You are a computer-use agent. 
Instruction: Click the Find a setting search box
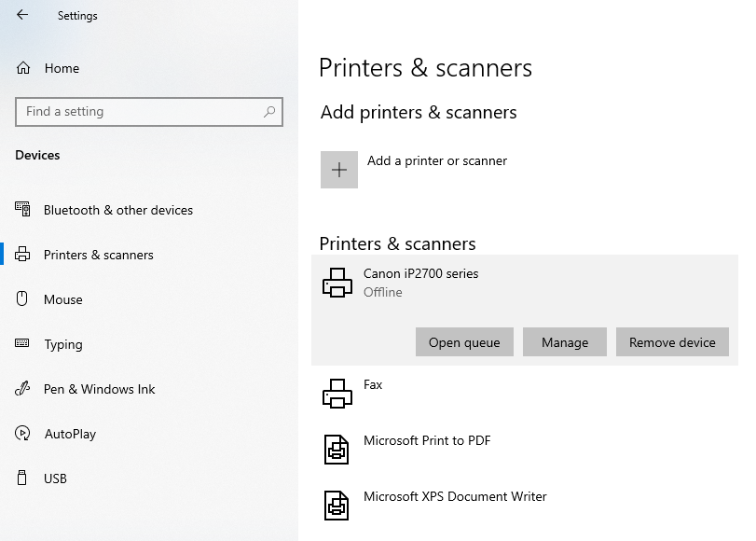coord(140,111)
